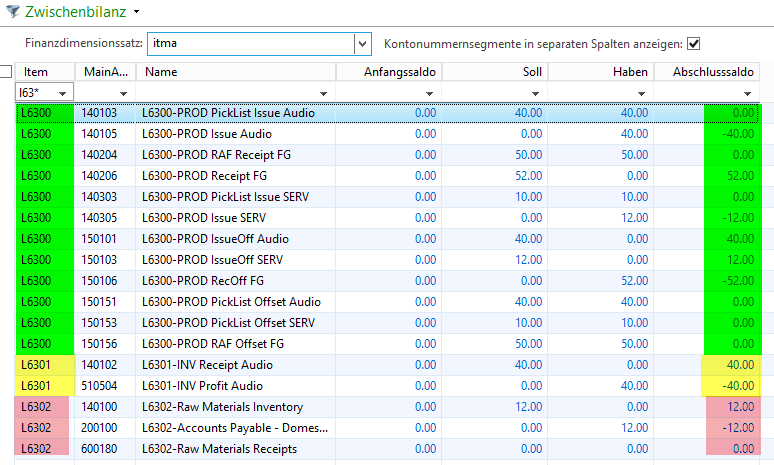Click the itma text field
The height and width of the screenshot is (465, 774).
click(x=249, y=44)
